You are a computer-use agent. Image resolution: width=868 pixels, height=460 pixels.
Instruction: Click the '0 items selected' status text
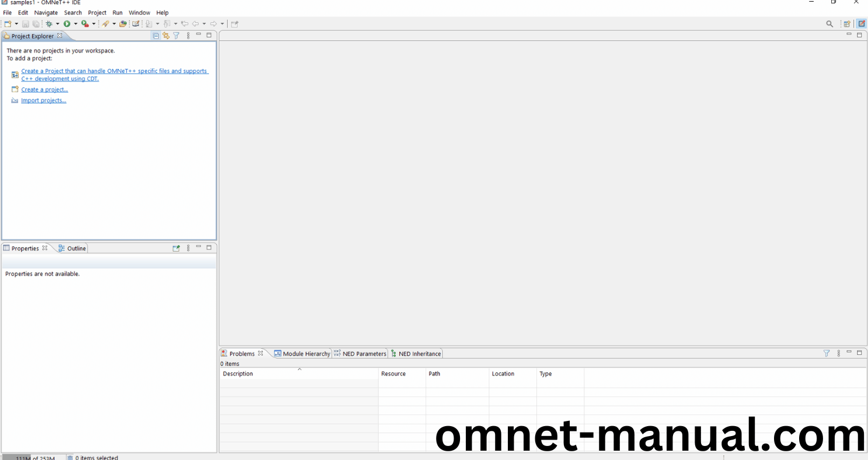coord(96,458)
